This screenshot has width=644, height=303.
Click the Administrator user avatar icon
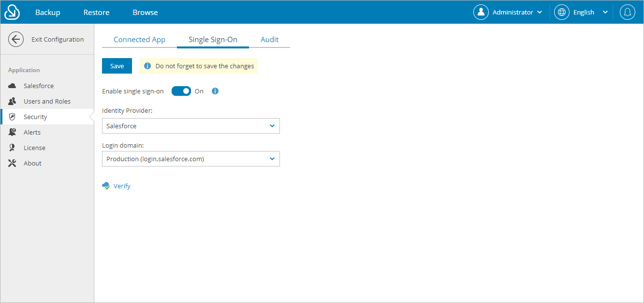point(481,12)
